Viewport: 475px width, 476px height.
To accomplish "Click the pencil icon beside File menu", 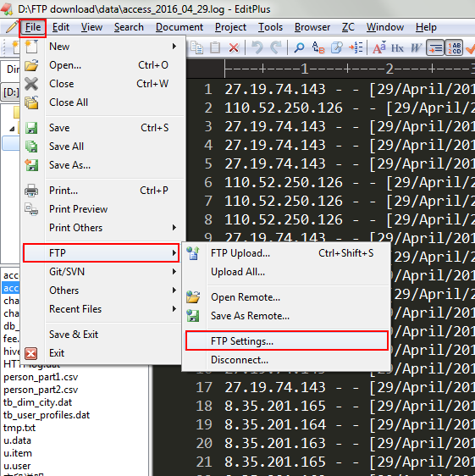I will (x=12, y=27).
